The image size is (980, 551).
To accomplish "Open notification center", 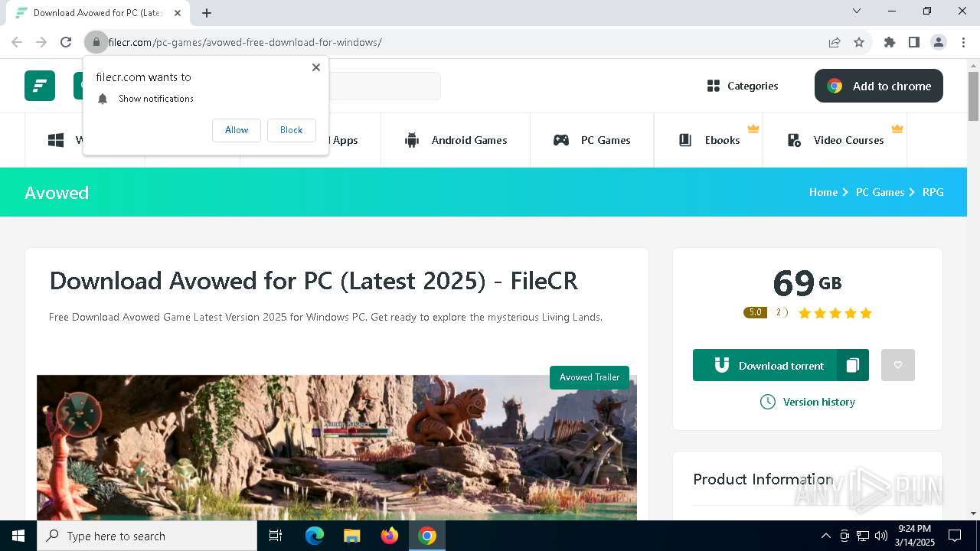I will 955,536.
